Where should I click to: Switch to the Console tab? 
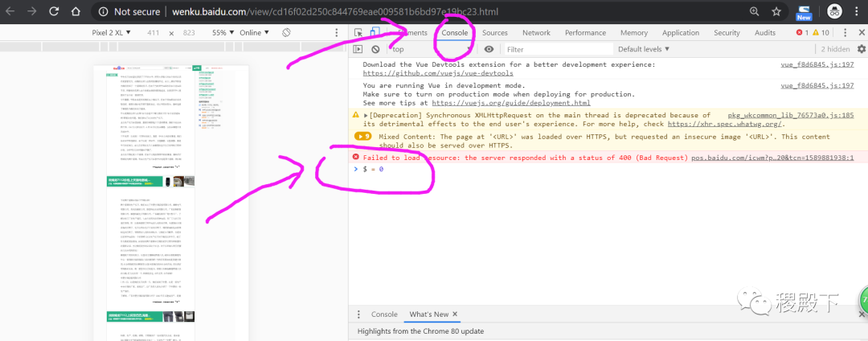click(x=454, y=33)
